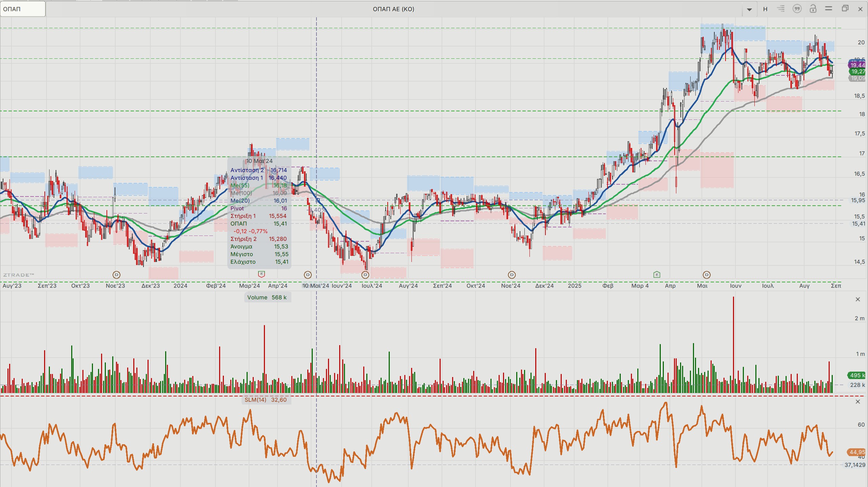
Task: Click the SLM(14) 32,60 label
Action: tap(266, 400)
